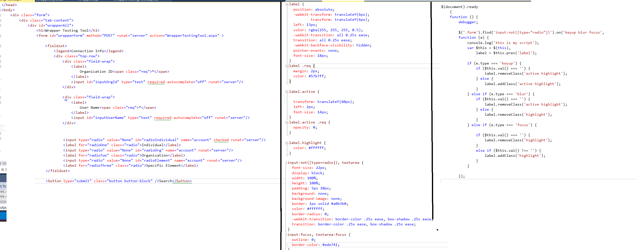Collapse the 'label {' CSS rule block
The height and width of the screenshot is (250, 644).
[287, 4]
